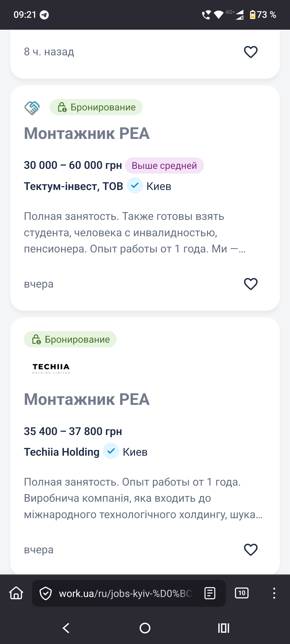290x644 pixels.
Task: Open the first Монтажник РЕА job title
Action: (87, 133)
